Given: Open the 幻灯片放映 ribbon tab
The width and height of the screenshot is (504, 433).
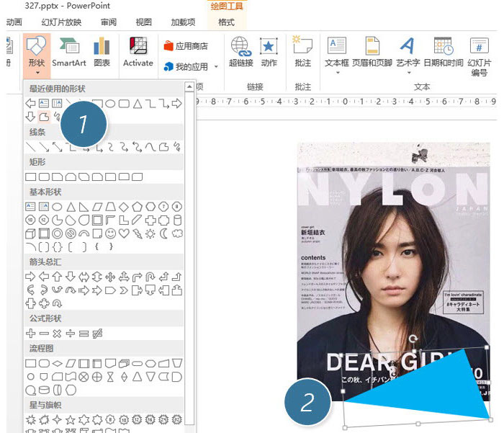Looking at the screenshot, I should tap(61, 22).
